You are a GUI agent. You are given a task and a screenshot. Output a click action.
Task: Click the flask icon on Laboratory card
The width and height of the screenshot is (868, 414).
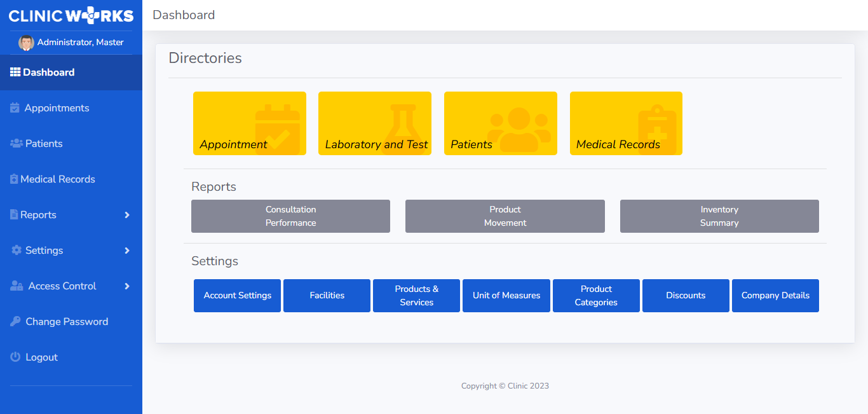pyautogui.click(x=402, y=129)
